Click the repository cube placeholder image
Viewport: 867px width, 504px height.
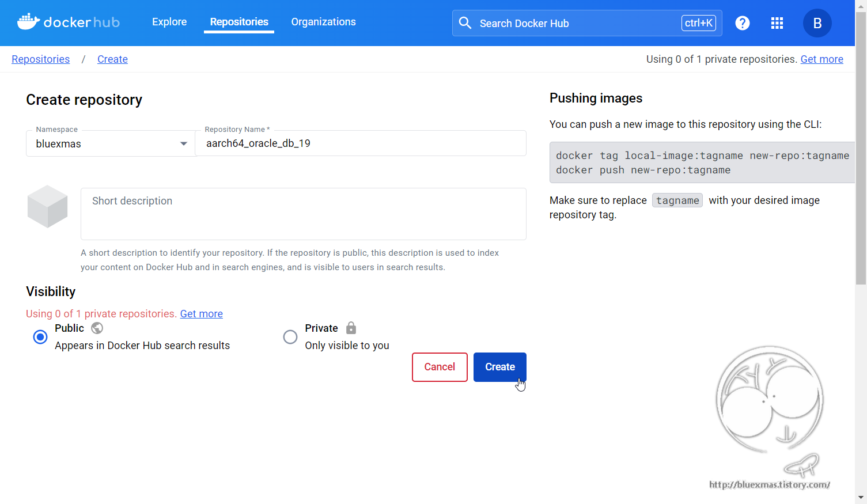(47, 206)
